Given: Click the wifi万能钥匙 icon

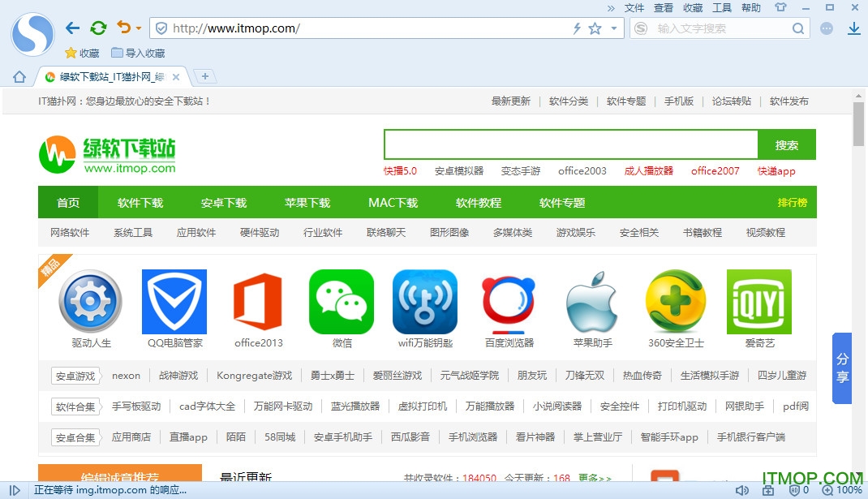Looking at the screenshot, I should coord(425,301).
